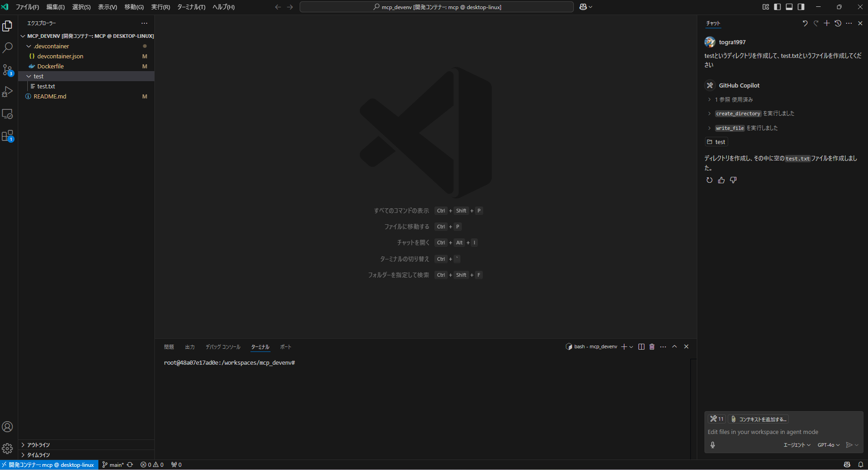Screen dimensions: 868x470
Task: Go back with the title bar arrow
Action: [278, 7]
